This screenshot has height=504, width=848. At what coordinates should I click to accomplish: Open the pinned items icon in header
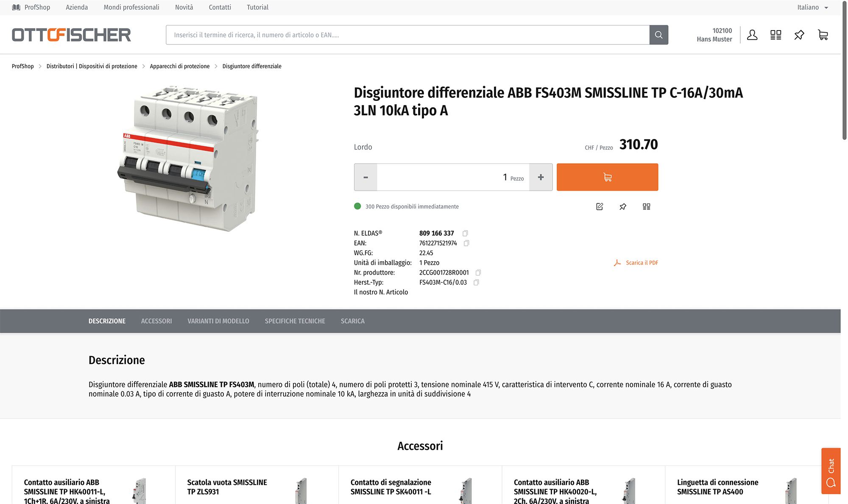tap(799, 35)
